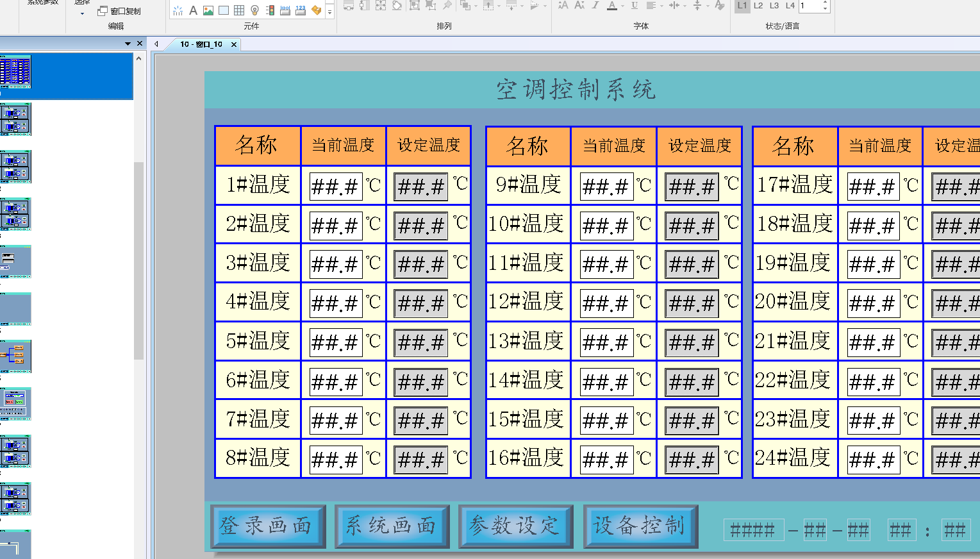Click the traffic light indicator element icon

coord(270,10)
